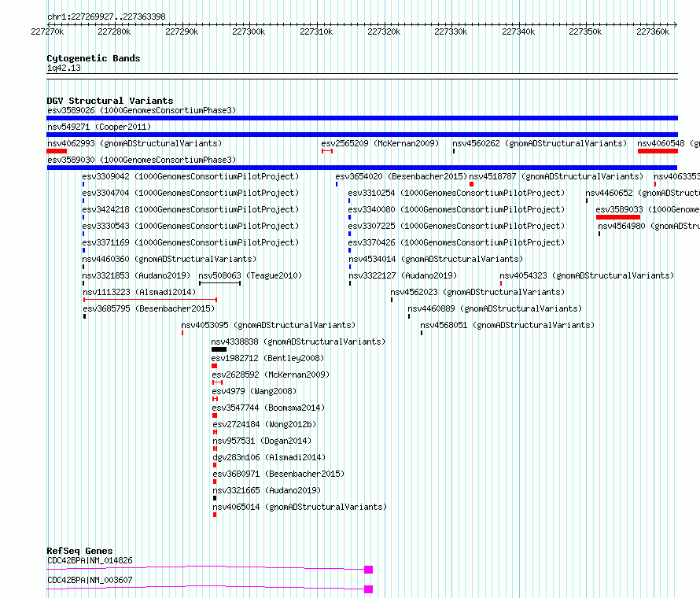Open the CDC42BPA|NM_003607 gene label
This screenshot has width=700, height=598.
pos(90,580)
